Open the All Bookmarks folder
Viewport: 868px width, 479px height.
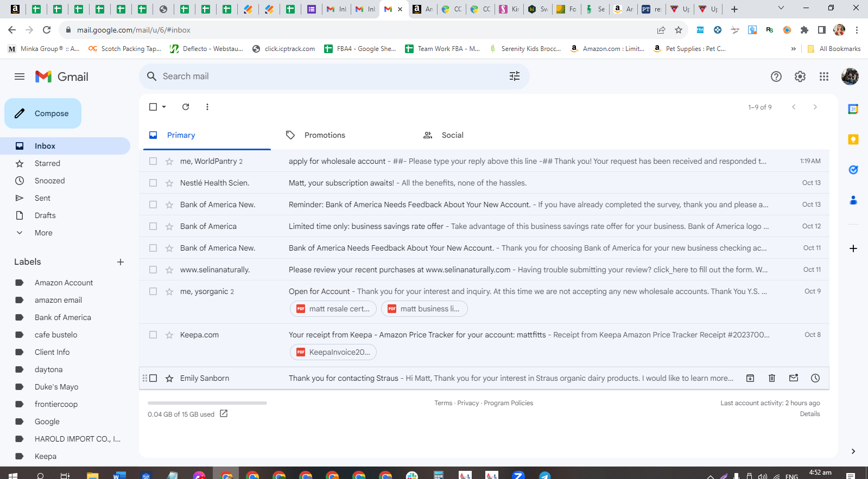coord(834,49)
